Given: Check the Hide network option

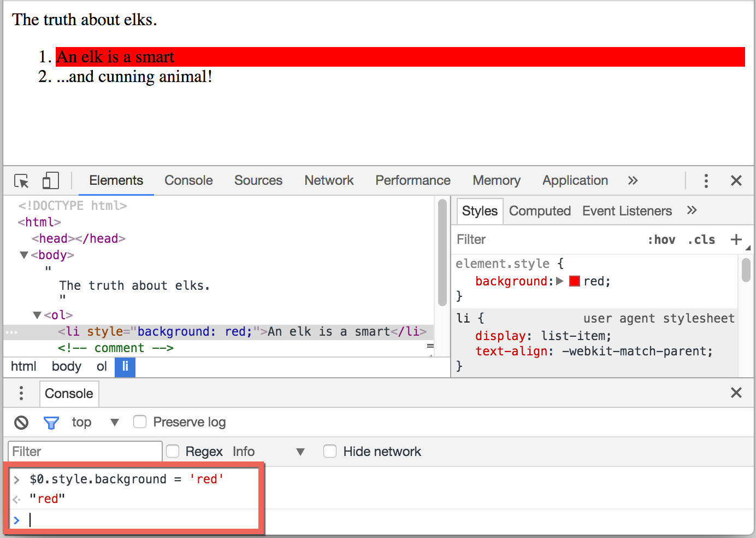Looking at the screenshot, I should pyautogui.click(x=330, y=452).
